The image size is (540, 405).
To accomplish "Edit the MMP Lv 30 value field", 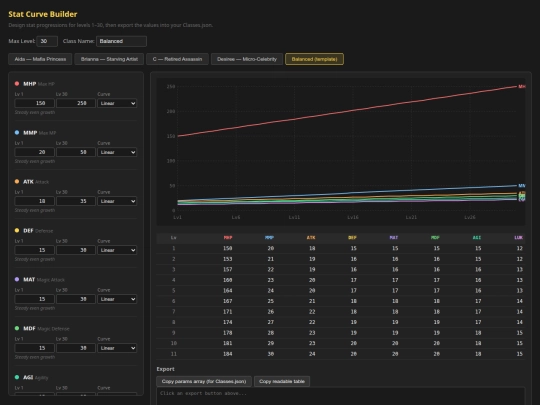I will [76, 152].
